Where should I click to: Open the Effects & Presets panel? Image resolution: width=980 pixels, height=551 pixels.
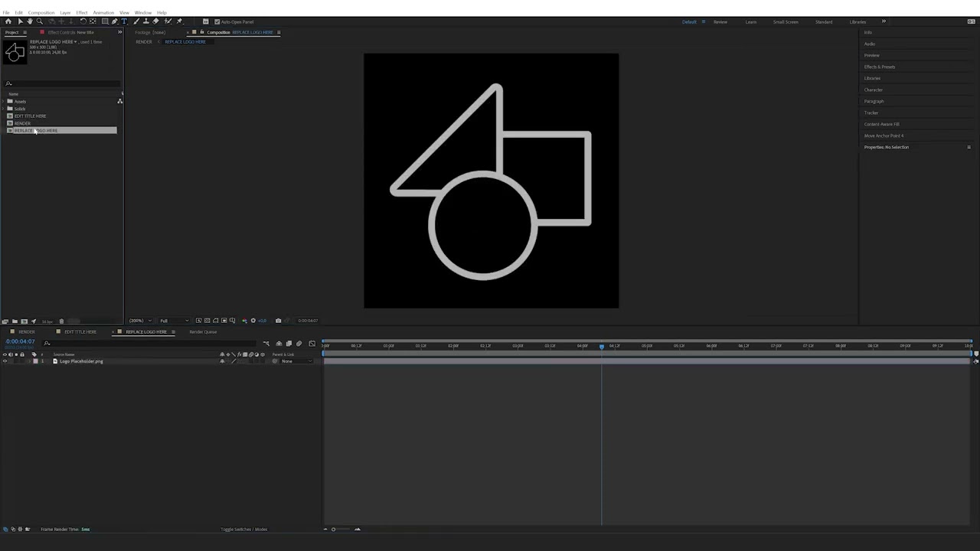tap(880, 67)
